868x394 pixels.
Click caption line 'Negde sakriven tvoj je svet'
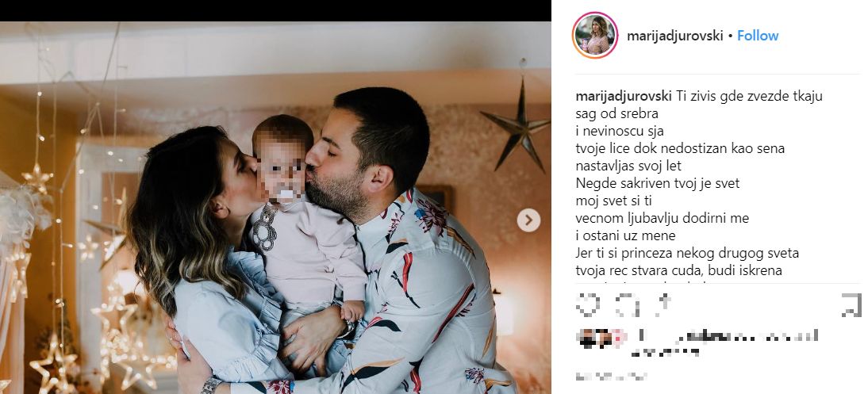[x=658, y=183]
